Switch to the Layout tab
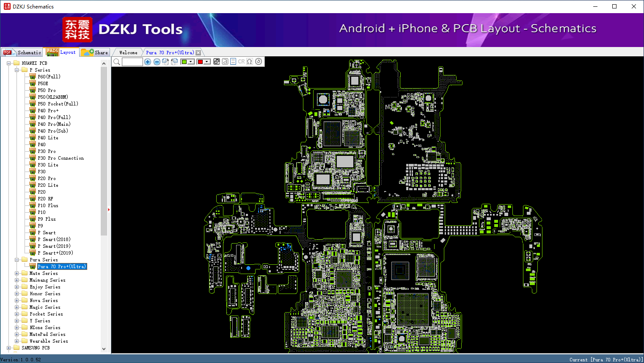644x363 pixels. [62, 52]
